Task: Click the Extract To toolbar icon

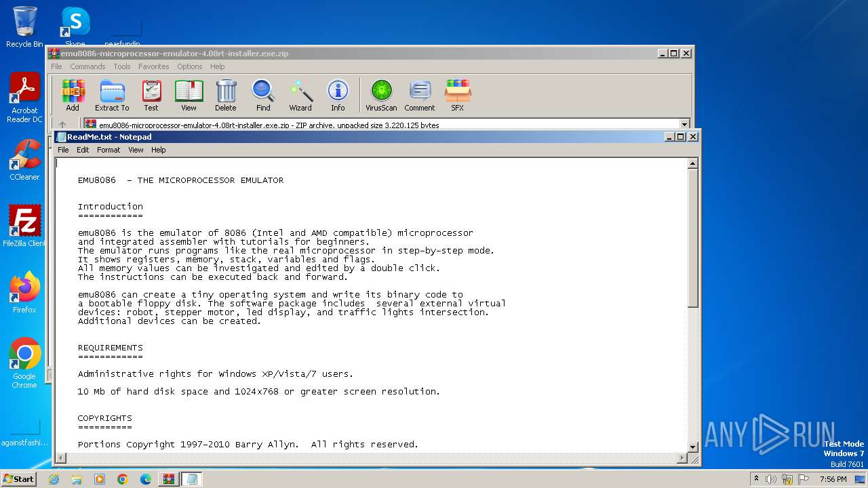Action: (112, 95)
